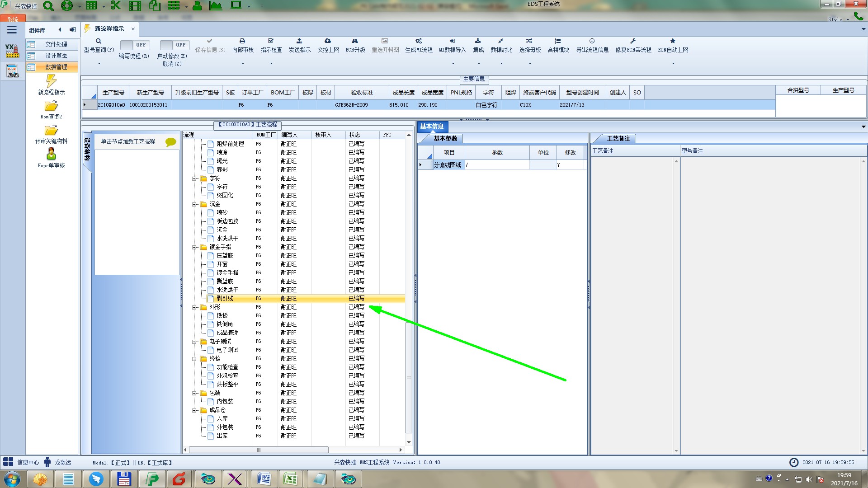Image resolution: width=868 pixels, height=488 pixels.
Task: Click the 指示检查 check icon
Action: tap(271, 41)
